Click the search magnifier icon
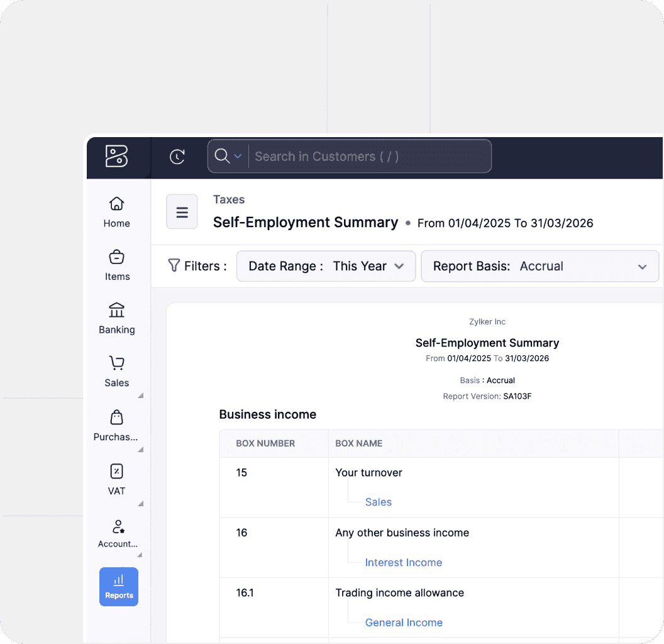Viewport: 664px width, 644px height. tap(221, 156)
